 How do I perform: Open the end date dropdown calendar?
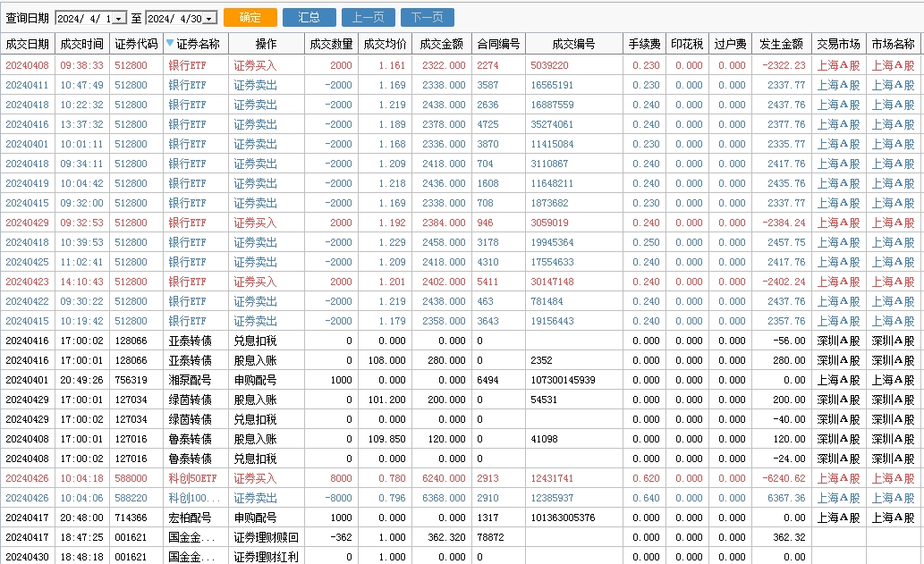[210, 19]
